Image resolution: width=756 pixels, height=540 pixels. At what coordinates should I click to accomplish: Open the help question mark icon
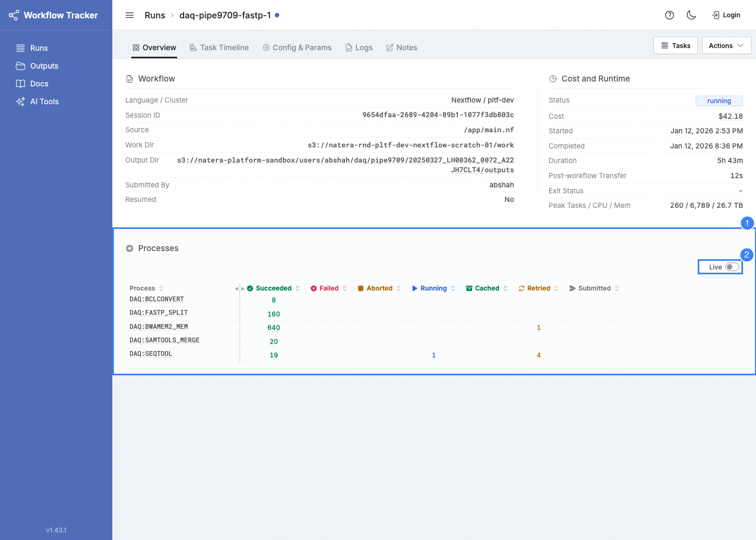pyautogui.click(x=670, y=15)
